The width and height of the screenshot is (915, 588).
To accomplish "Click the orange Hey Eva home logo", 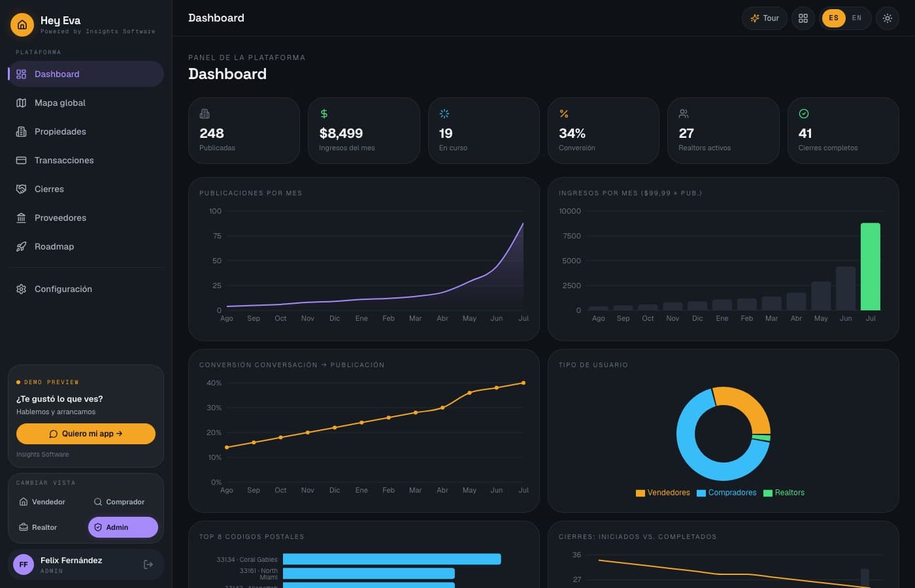I will click(22, 25).
